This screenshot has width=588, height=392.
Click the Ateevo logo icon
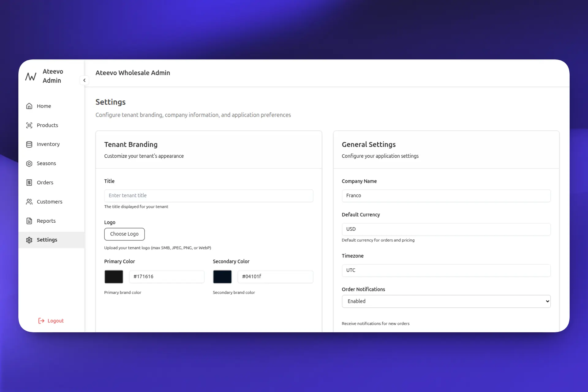pyautogui.click(x=31, y=76)
